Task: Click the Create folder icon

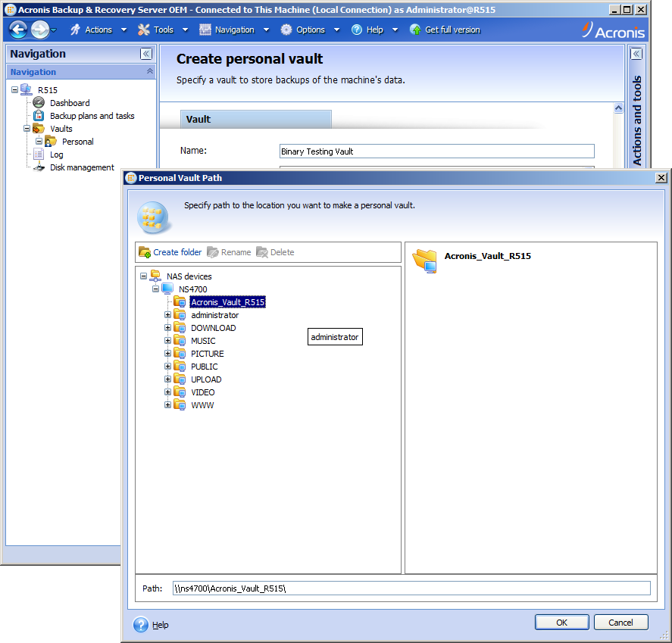Action: point(145,252)
